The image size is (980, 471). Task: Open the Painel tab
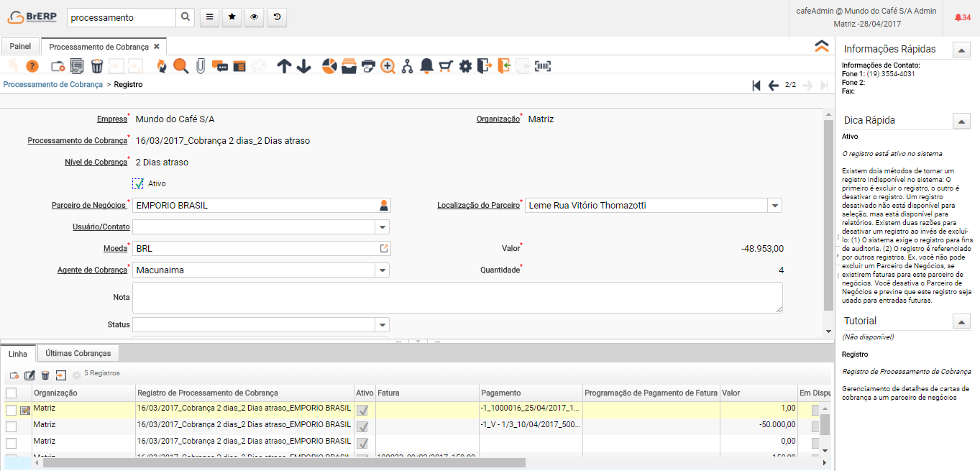point(20,47)
